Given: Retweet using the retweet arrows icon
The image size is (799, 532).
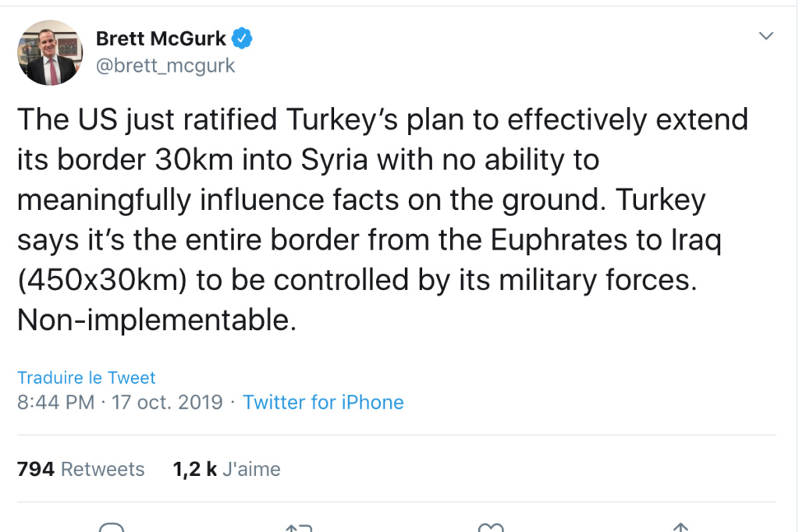Looking at the screenshot, I should pos(299,527).
